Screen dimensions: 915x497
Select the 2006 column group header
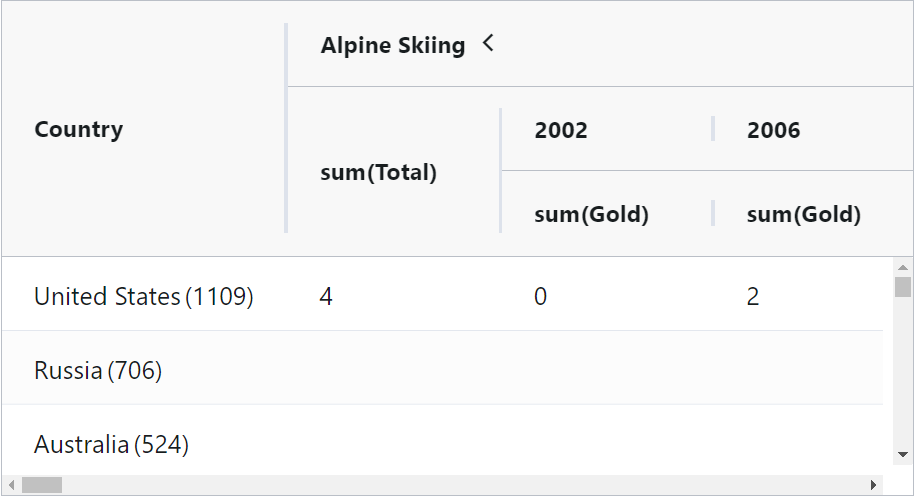point(773,130)
